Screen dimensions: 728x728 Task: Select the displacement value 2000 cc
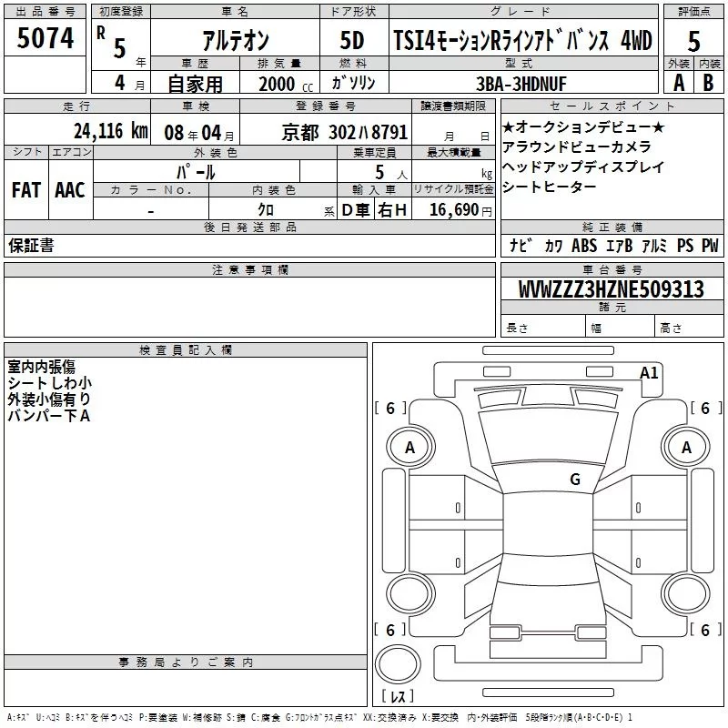tap(286, 84)
